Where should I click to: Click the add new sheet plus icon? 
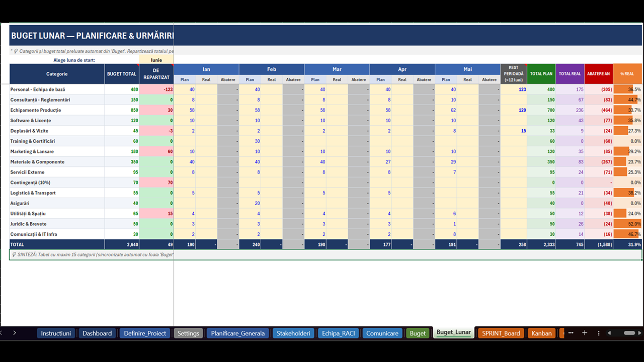point(585,333)
